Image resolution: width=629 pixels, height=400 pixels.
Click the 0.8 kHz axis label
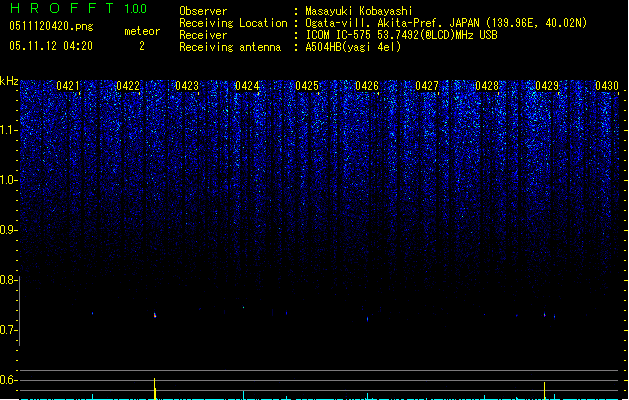click(x=8, y=280)
